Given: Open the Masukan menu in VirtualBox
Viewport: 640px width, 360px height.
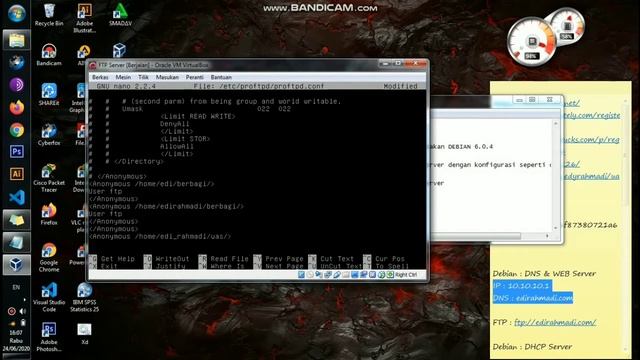Looking at the screenshot, I should pos(167,77).
